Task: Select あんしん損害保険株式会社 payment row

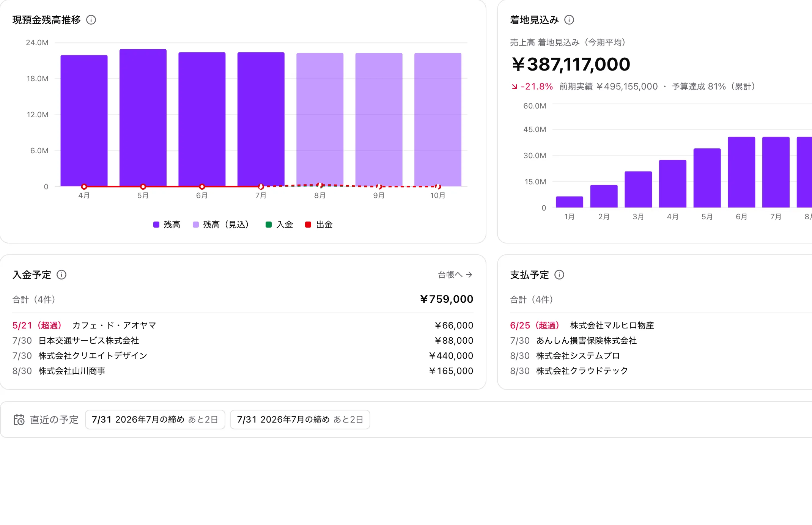Action: pos(661,341)
